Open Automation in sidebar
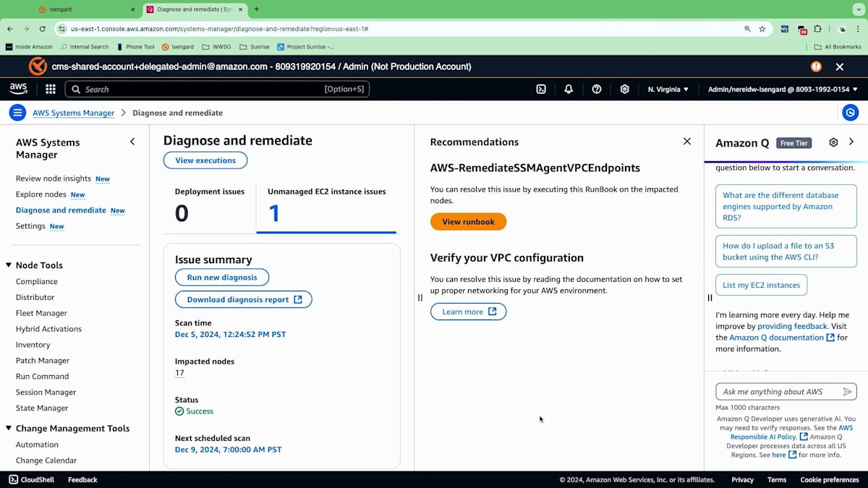This screenshot has width=868, height=488. [x=37, y=445]
